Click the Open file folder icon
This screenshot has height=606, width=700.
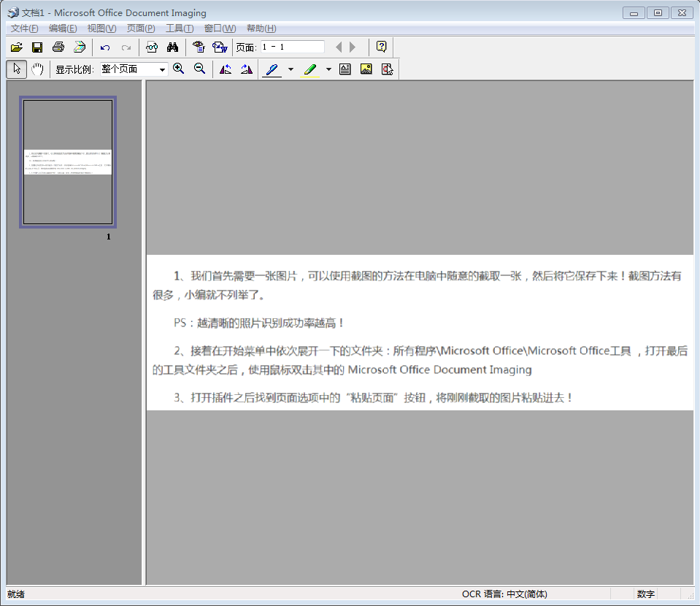tap(17, 47)
